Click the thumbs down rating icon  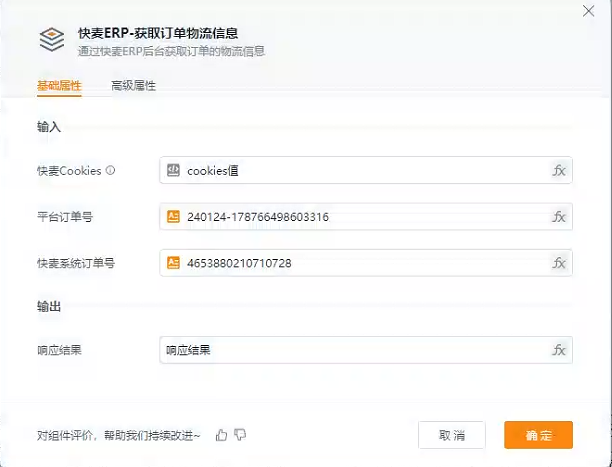[x=240, y=435]
